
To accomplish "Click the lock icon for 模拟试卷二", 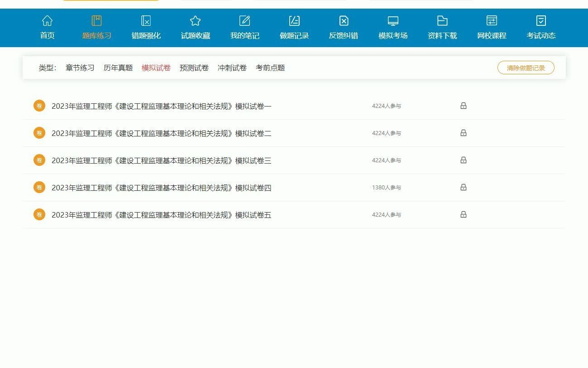I will coord(464,133).
